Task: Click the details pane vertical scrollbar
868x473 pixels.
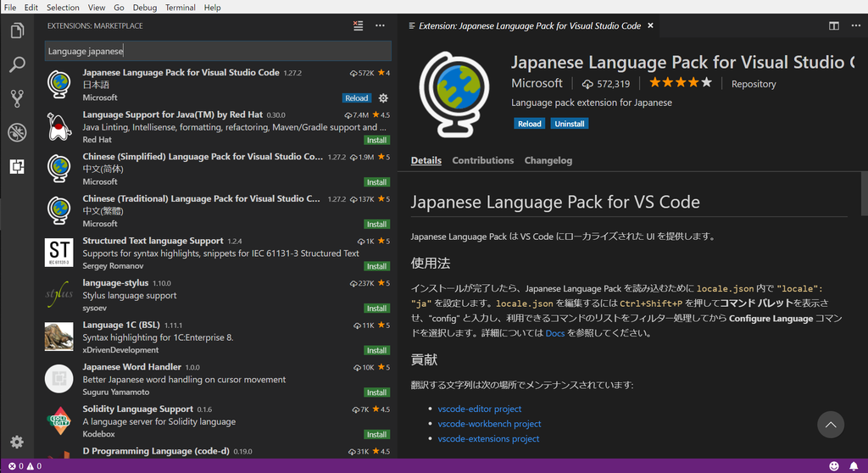Action: (864, 193)
